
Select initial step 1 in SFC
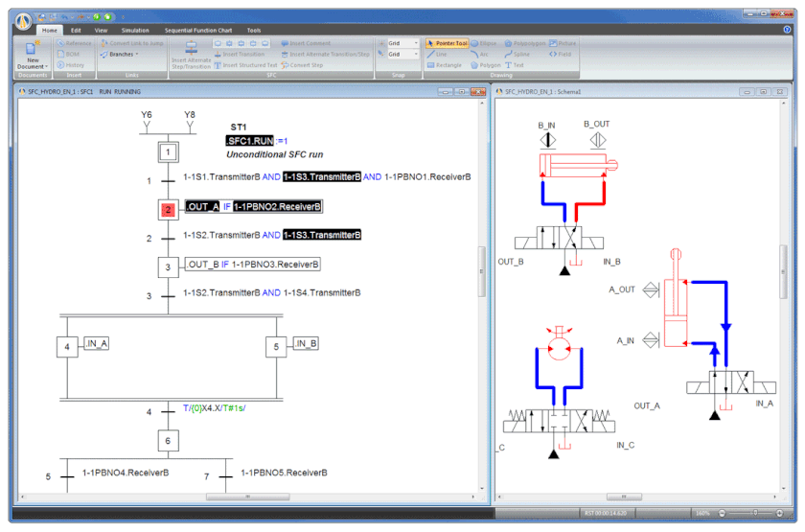pos(168,152)
